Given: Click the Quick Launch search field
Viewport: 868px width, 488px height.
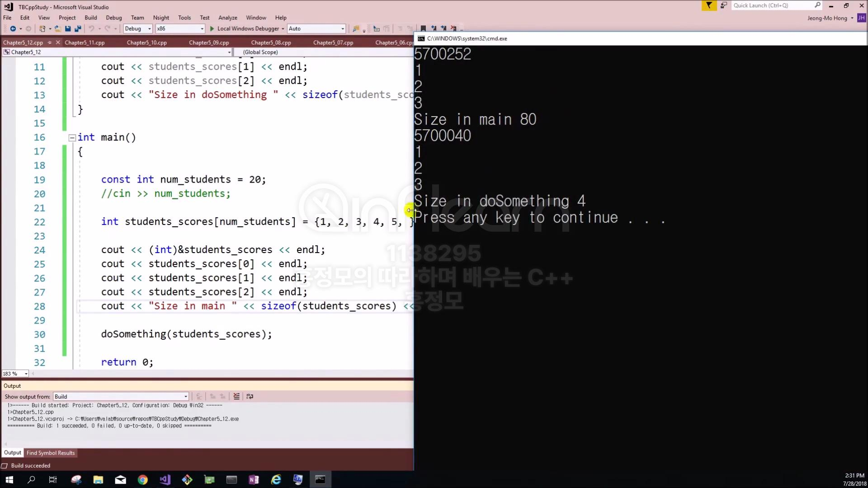Looking at the screenshot, I should (x=772, y=5).
